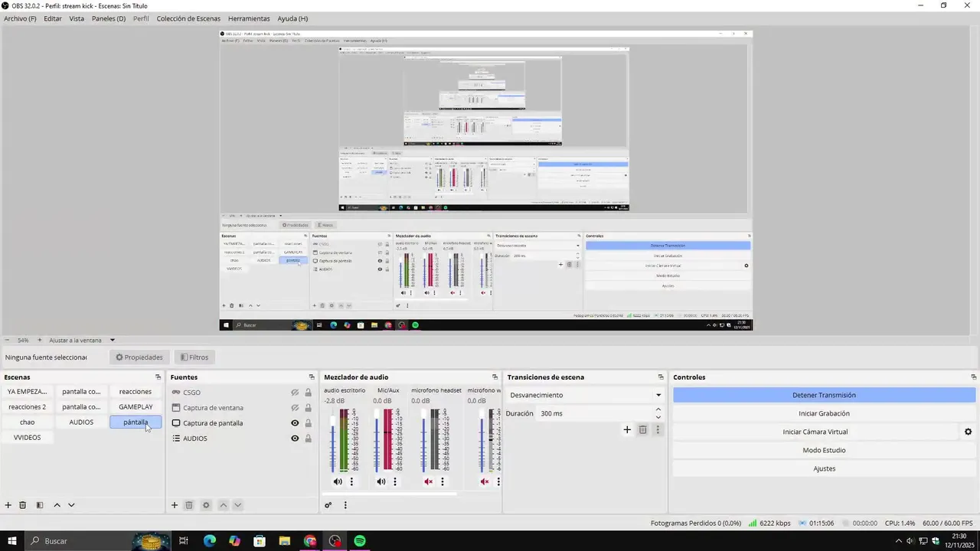Open options for microfono headset channel
The height and width of the screenshot is (551, 980).
click(443, 481)
